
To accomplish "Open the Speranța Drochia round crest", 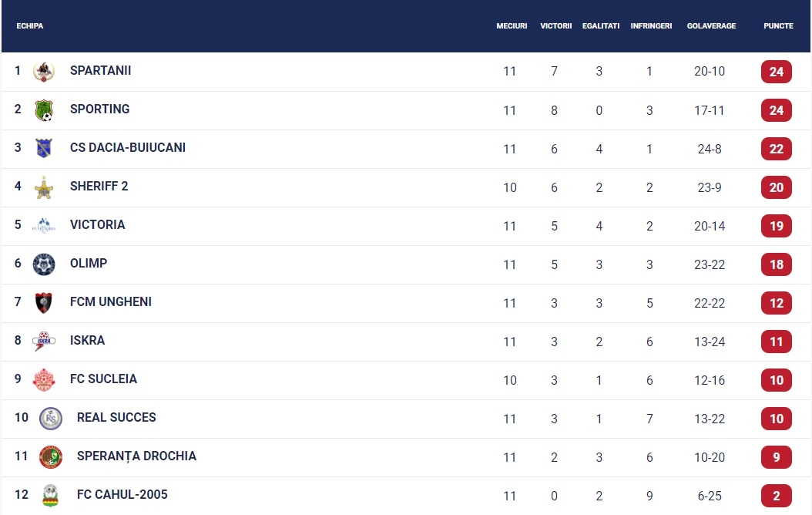I will click(x=51, y=457).
